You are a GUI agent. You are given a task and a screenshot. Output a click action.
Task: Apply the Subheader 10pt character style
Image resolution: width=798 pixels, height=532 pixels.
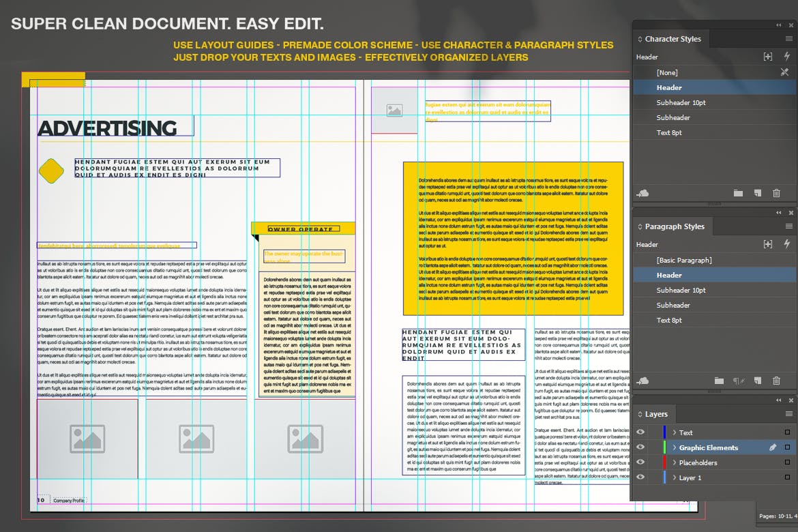(681, 102)
